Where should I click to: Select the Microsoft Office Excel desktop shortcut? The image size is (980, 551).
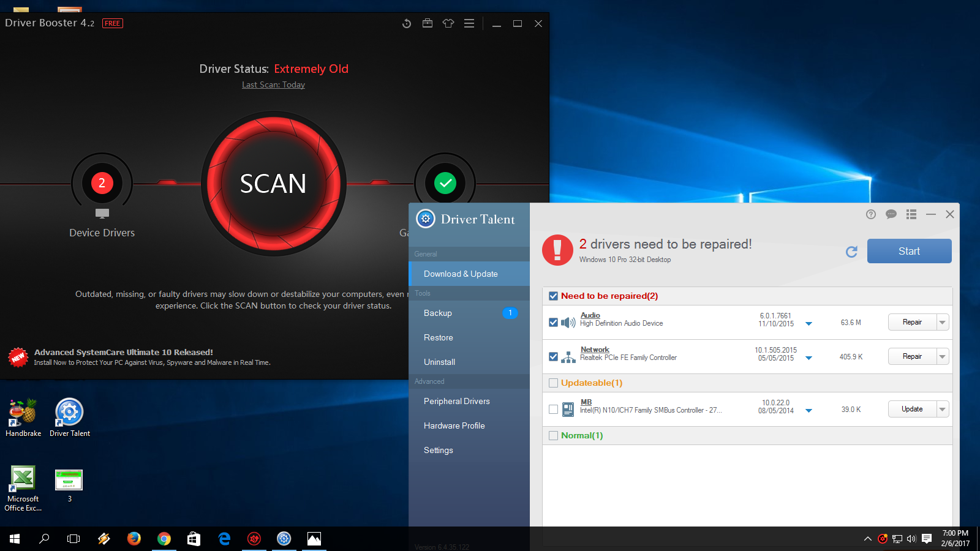pos(23,489)
